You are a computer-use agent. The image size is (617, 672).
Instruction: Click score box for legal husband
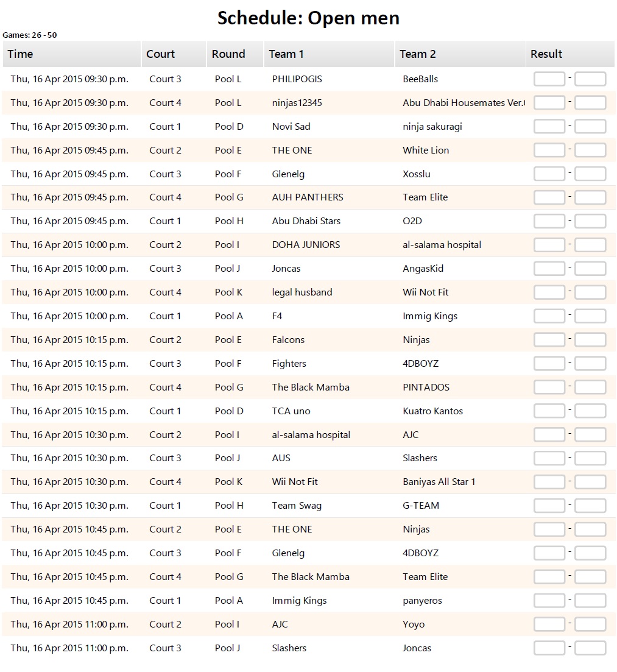(x=549, y=292)
